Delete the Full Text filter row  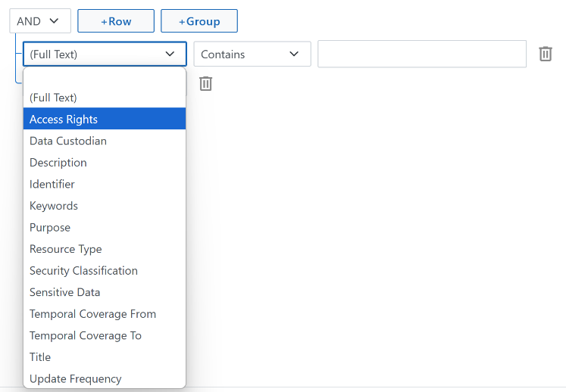pyautogui.click(x=546, y=54)
